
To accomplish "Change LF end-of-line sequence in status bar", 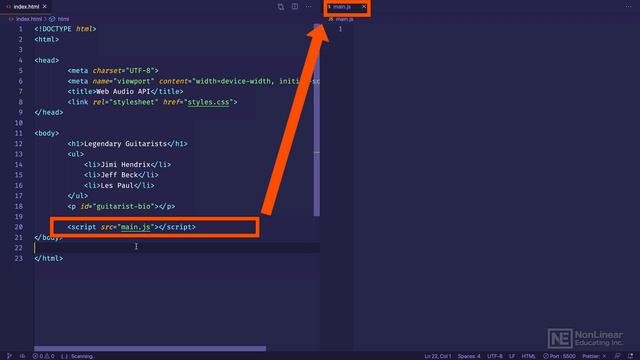I will point(512,356).
